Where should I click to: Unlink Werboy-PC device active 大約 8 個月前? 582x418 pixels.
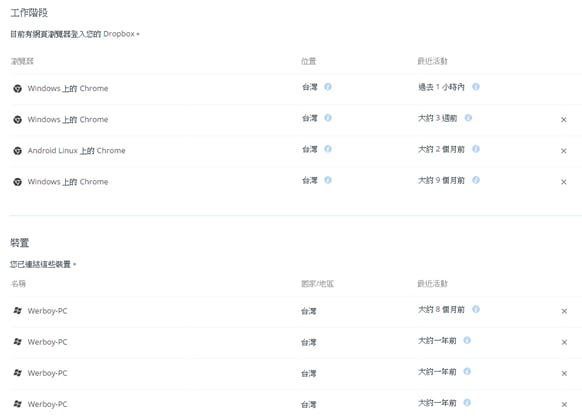[564, 311]
